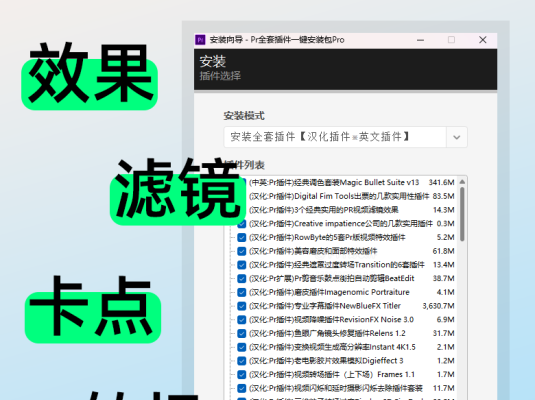Open the 安装模式 dropdown arrow
Image resolution: width=535 pixels, height=400 pixels.
[457, 137]
